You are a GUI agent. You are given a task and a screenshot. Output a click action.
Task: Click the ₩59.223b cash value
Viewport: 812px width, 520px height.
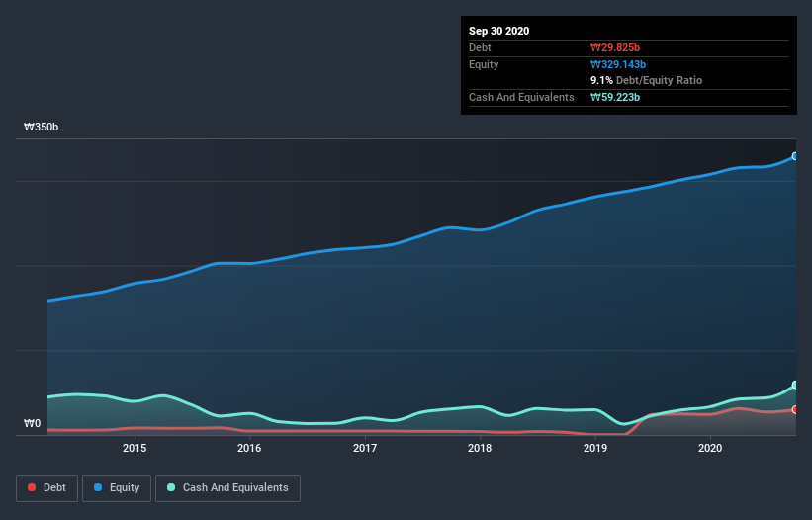pos(615,97)
